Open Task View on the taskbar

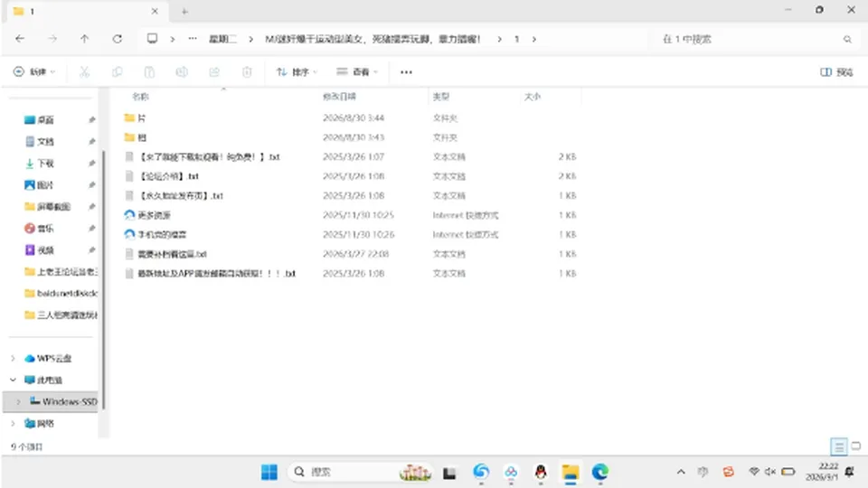click(449, 473)
